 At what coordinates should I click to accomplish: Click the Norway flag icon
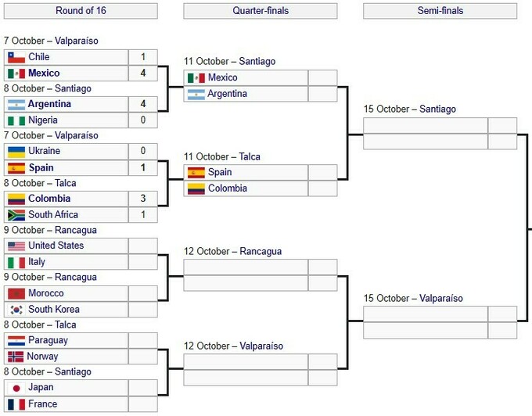pos(16,357)
